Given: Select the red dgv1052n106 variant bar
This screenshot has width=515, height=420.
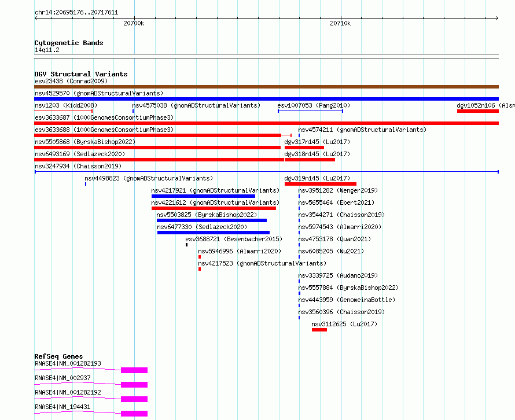Looking at the screenshot, I should (478, 111).
